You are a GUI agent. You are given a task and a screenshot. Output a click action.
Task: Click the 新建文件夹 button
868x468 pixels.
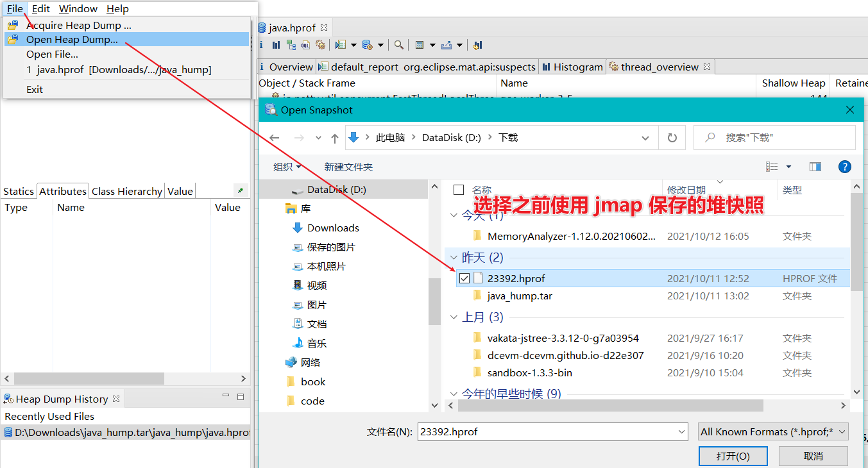(348, 167)
